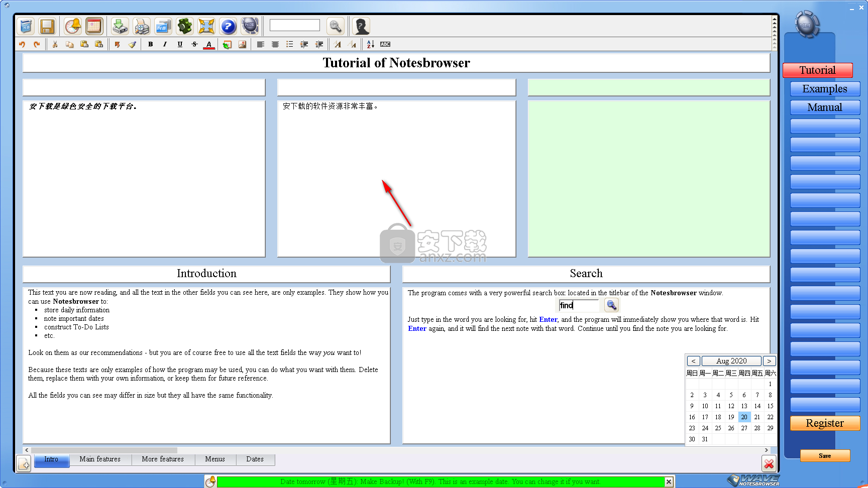Click the example search field containing 'find'
The height and width of the screenshot is (488, 868).
pos(579,305)
